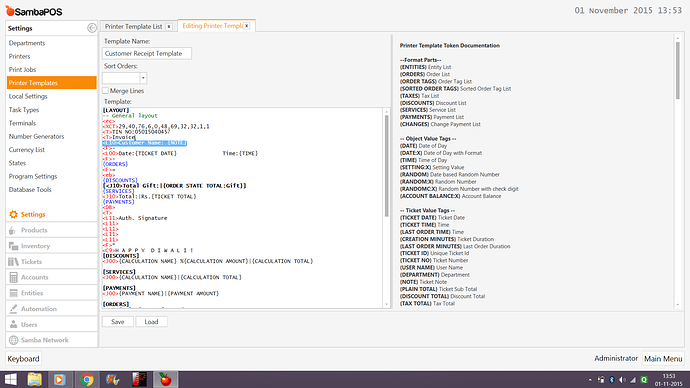Click the Load button
Screen dimensions: 690x388
click(x=151, y=322)
